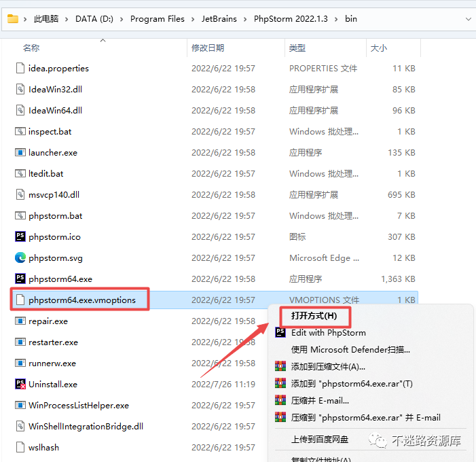Screen dimensions: 476x462
Task: Click the Uninstall.exe PS icon
Action: tap(20, 384)
